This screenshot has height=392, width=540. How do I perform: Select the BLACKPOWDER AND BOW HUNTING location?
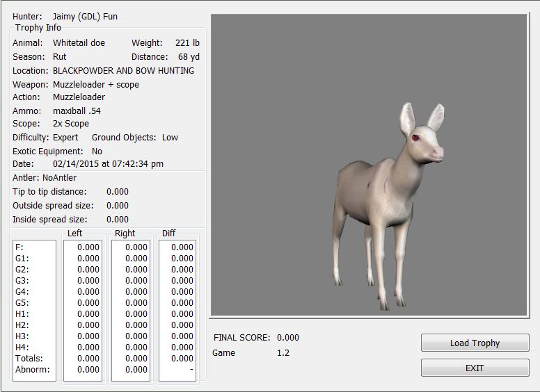(123, 70)
